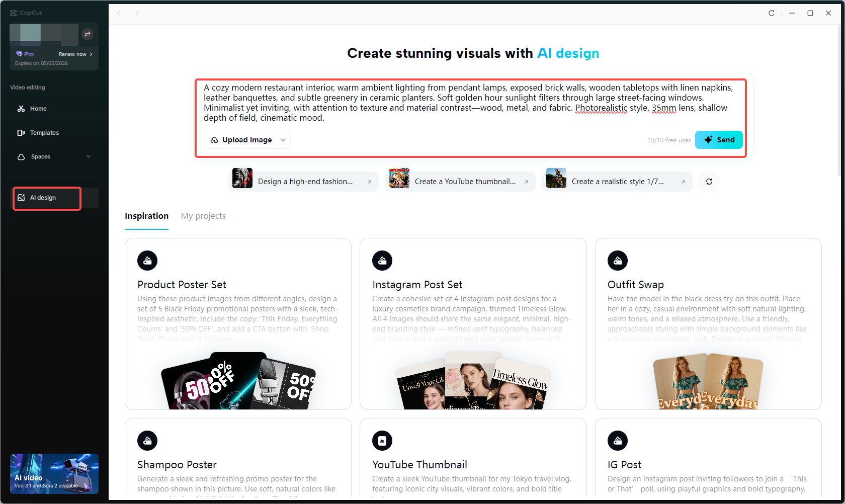The width and height of the screenshot is (845, 504).
Task: Click the account switch icon
Action: 88,34
